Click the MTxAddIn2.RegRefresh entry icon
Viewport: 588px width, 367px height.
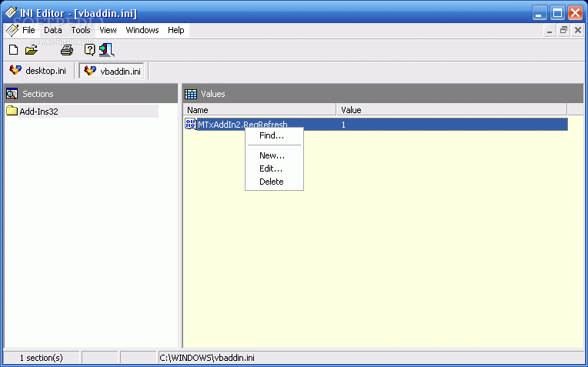tap(191, 124)
